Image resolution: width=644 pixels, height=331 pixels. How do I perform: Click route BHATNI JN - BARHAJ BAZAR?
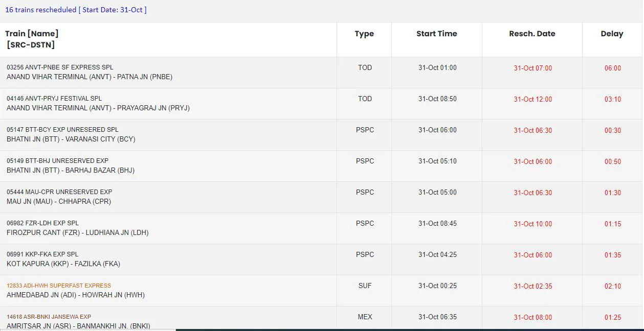tap(71, 171)
